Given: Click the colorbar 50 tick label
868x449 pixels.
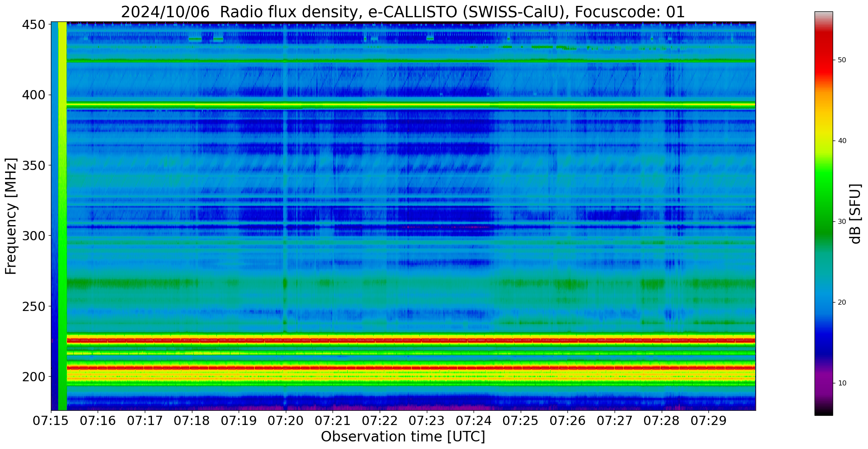Looking at the screenshot, I should click(842, 60).
